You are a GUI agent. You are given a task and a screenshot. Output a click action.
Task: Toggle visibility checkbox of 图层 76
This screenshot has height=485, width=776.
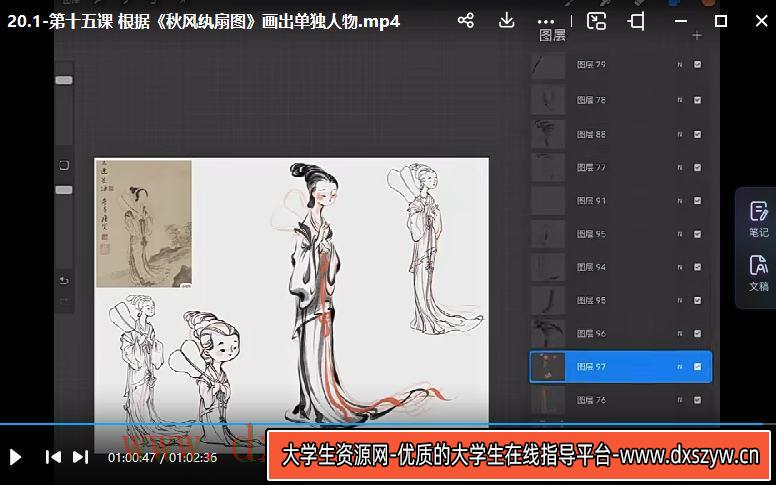coord(697,399)
